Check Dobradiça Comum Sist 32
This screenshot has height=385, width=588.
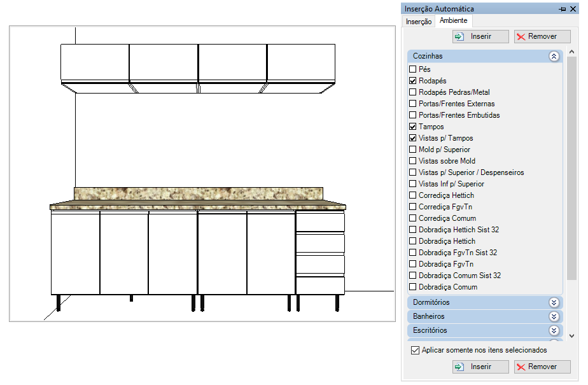413,275
